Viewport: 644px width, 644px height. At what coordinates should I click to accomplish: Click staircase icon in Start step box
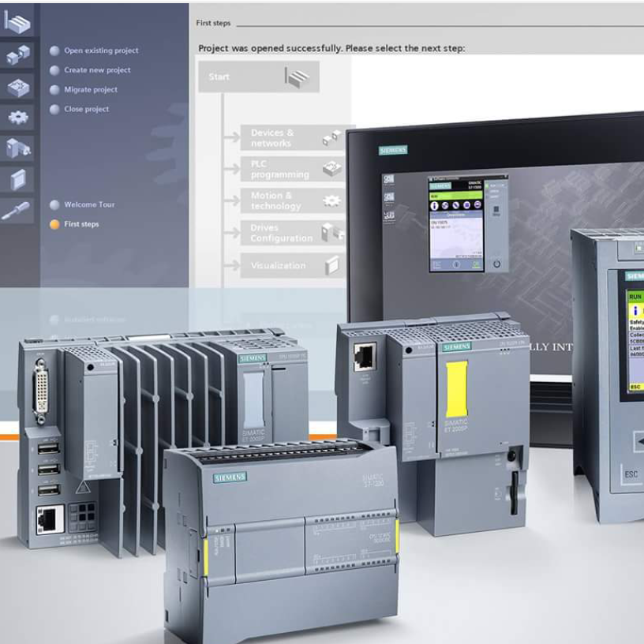298,77
